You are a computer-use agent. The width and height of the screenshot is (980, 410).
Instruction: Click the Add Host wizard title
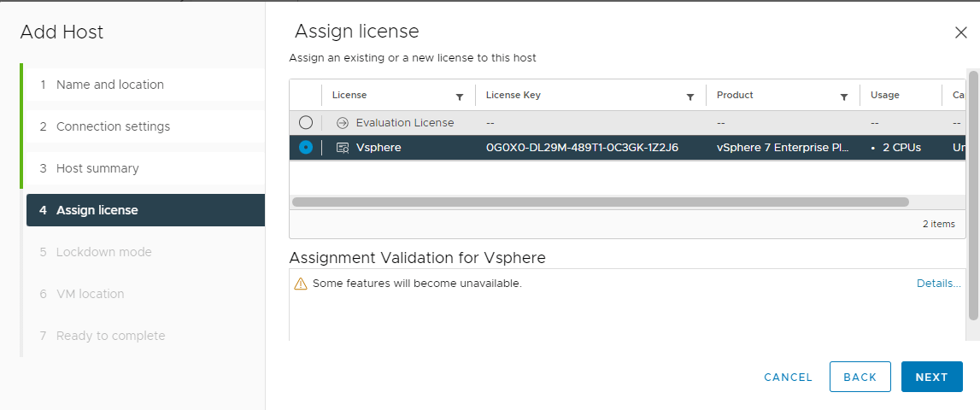tap(62, 32)
